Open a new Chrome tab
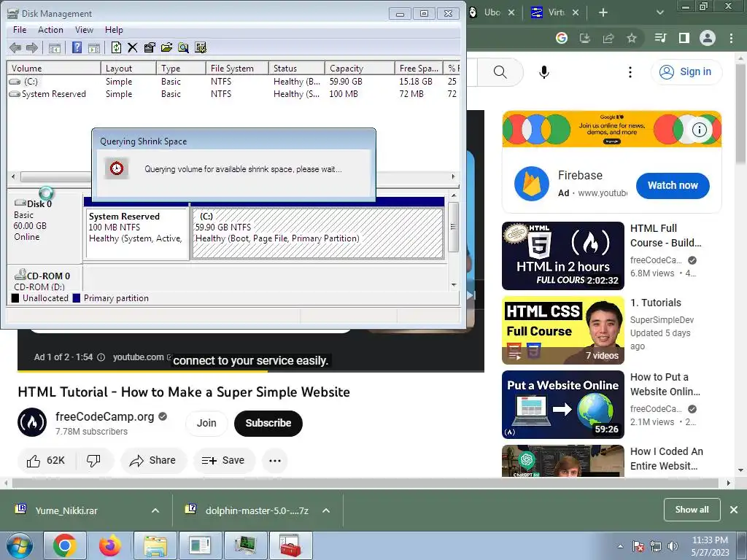 tap(603, 12)
